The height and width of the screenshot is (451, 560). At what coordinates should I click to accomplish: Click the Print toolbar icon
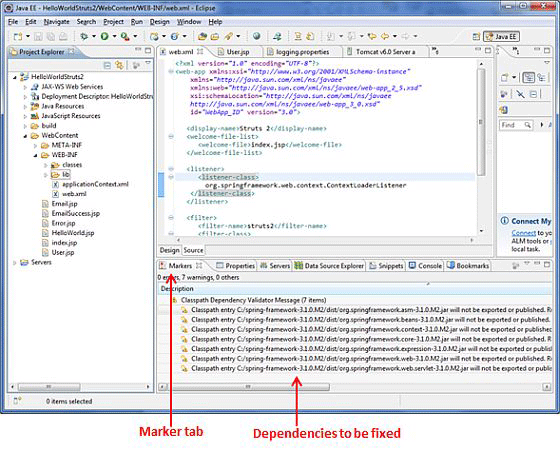(x=63, y=36)
